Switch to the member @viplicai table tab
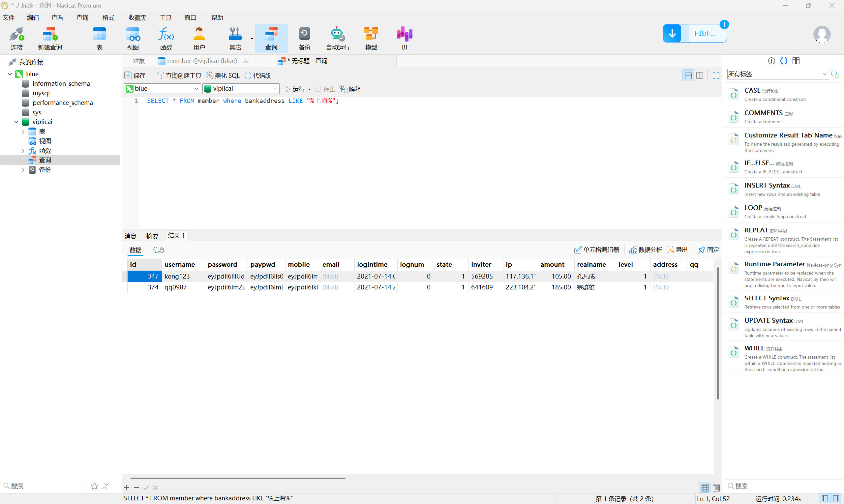The height and width of the screenshot is (504, 844). 216,61
